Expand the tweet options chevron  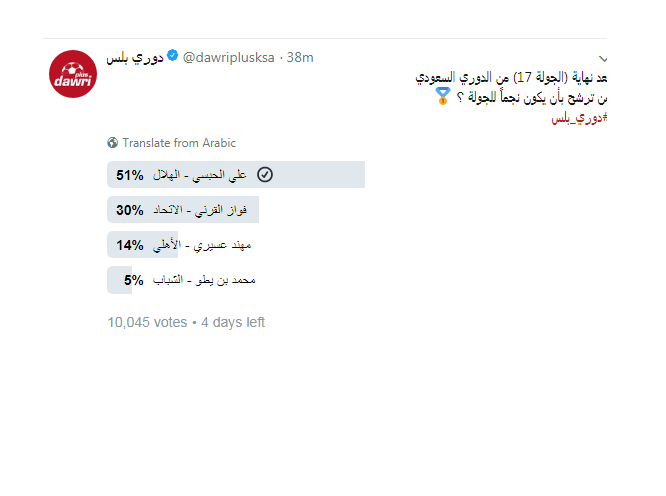[603, 59]
